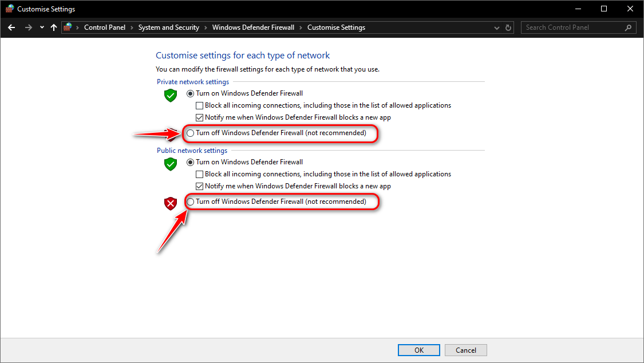Click inside the Search Control Panel field
Image resolution: width=644 pixels, height=363 pixels.
[x=572, y=27]
